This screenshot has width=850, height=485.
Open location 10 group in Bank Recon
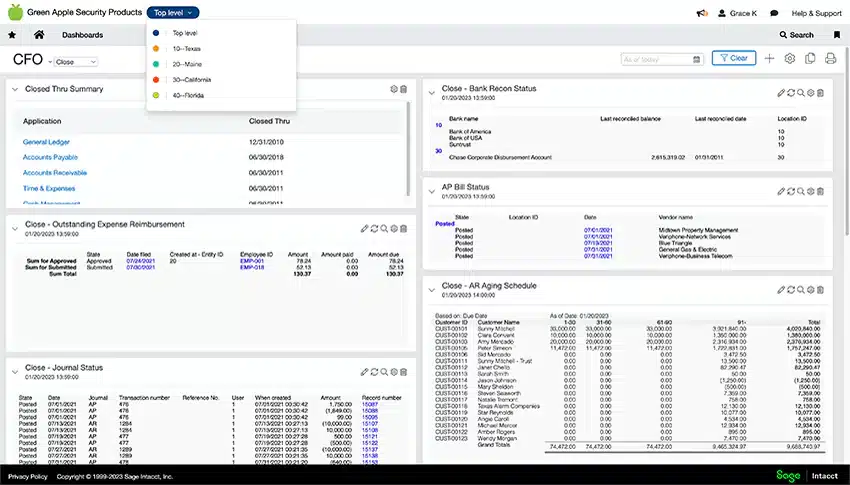pos(439,125)
